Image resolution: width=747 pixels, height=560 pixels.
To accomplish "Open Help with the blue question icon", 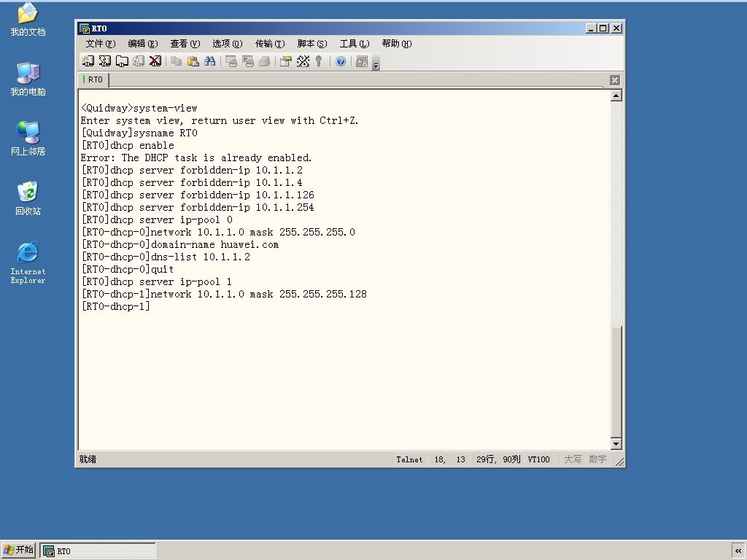I will pyautogui.click(x=341, y=61).
